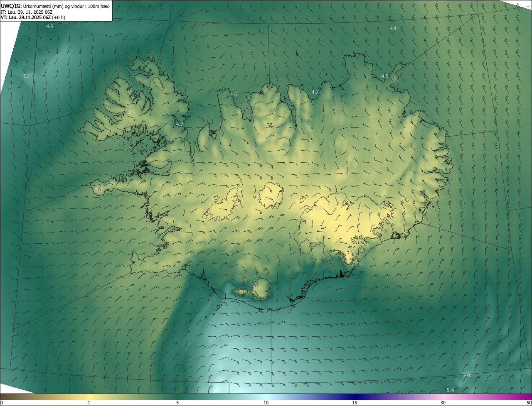The image size is (532, 406).
Task: Select the "IT: Lau. 29. 11. 2025 06Z" line
Action: (27, 12)
